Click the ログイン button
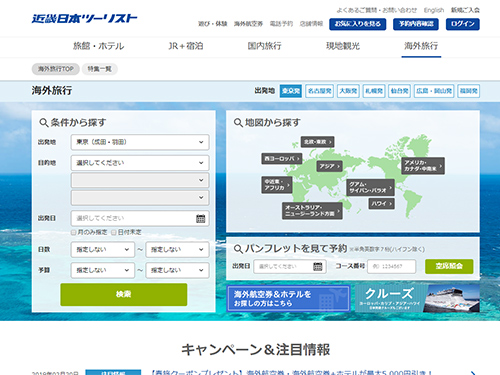 [463, 24]
